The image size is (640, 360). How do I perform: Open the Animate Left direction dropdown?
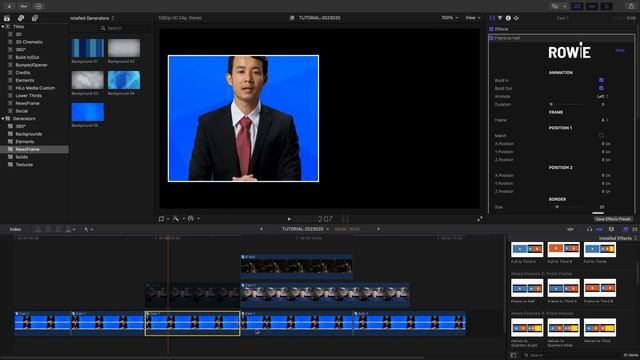602,96
